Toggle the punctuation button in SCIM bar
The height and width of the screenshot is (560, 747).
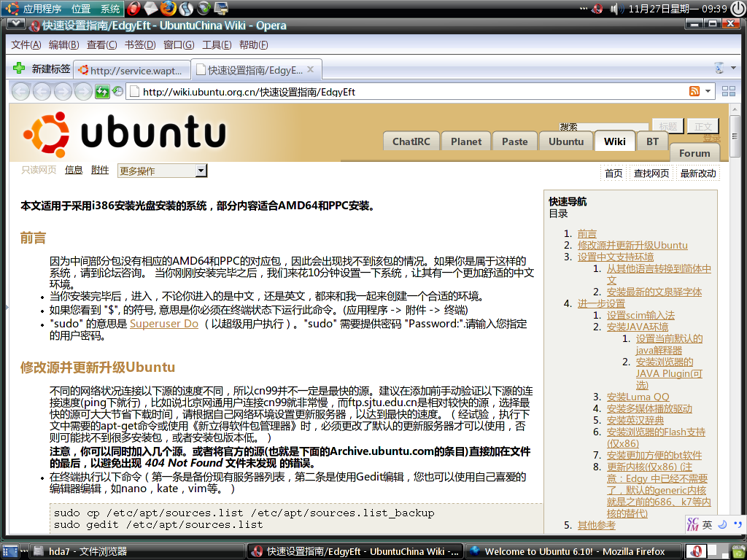point(738,525)
